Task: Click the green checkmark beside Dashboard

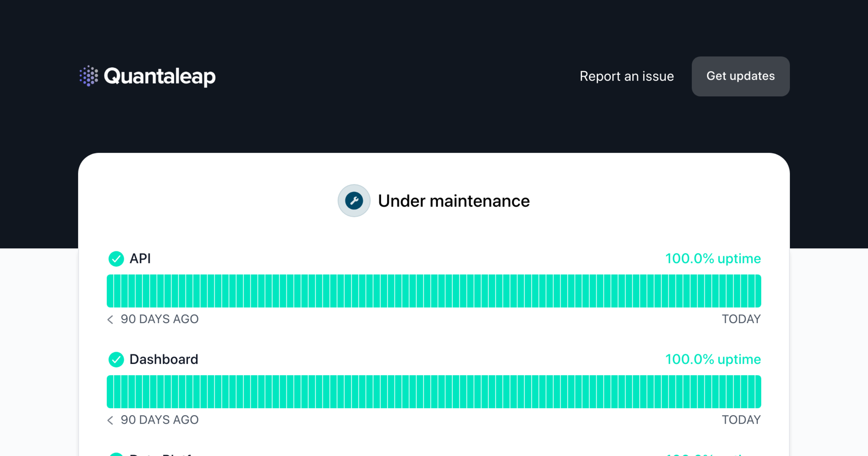Action: (116, 359)
